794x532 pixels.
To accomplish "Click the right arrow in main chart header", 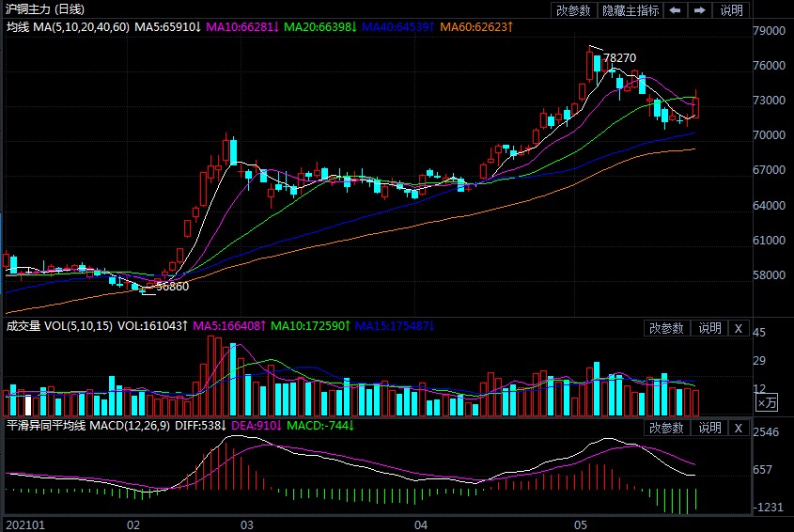I will [x=699, y=11].
